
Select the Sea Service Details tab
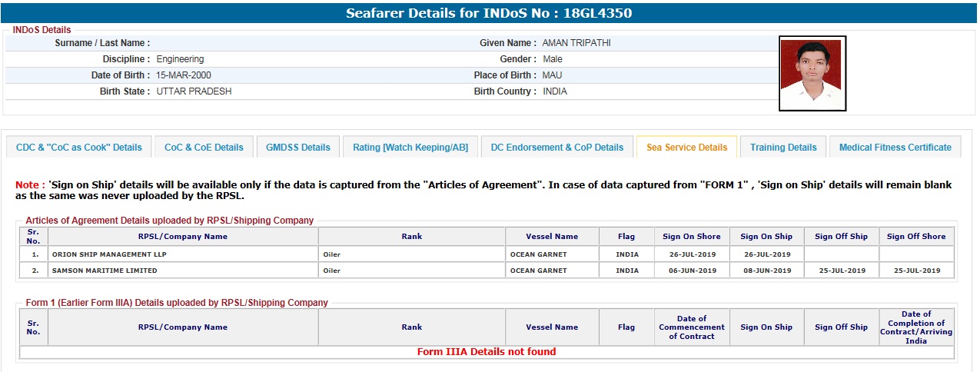686,148
